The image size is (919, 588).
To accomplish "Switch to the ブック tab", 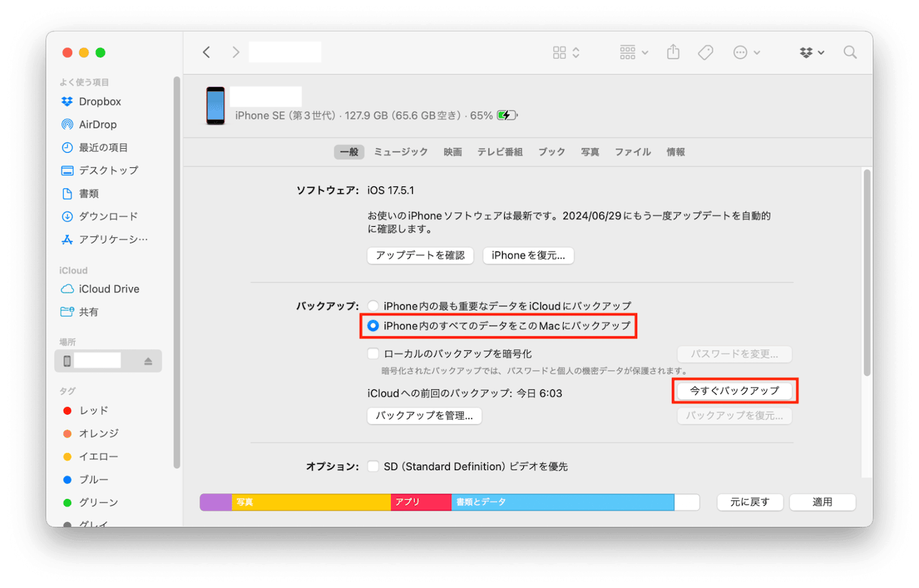I will 551,152.
